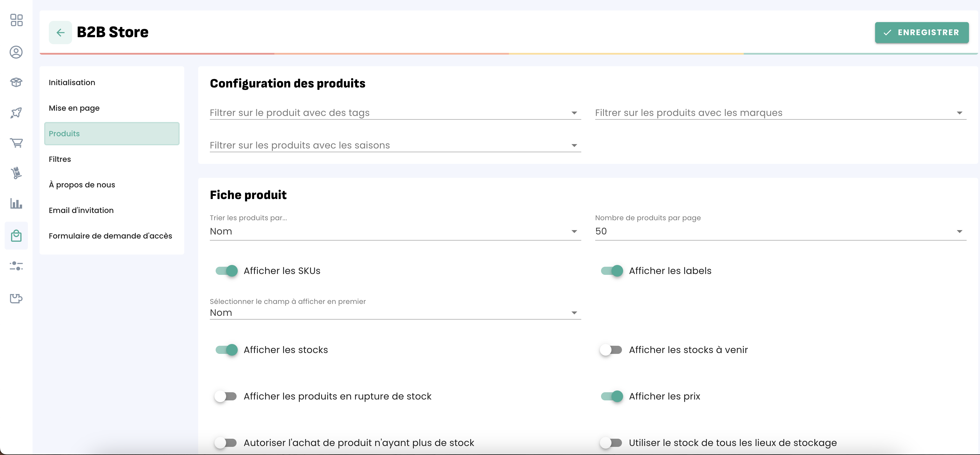The image size is (980, 455).
Task: Turn on Afficher les produits en rupture de stock
Action: [x=226, y=396]
